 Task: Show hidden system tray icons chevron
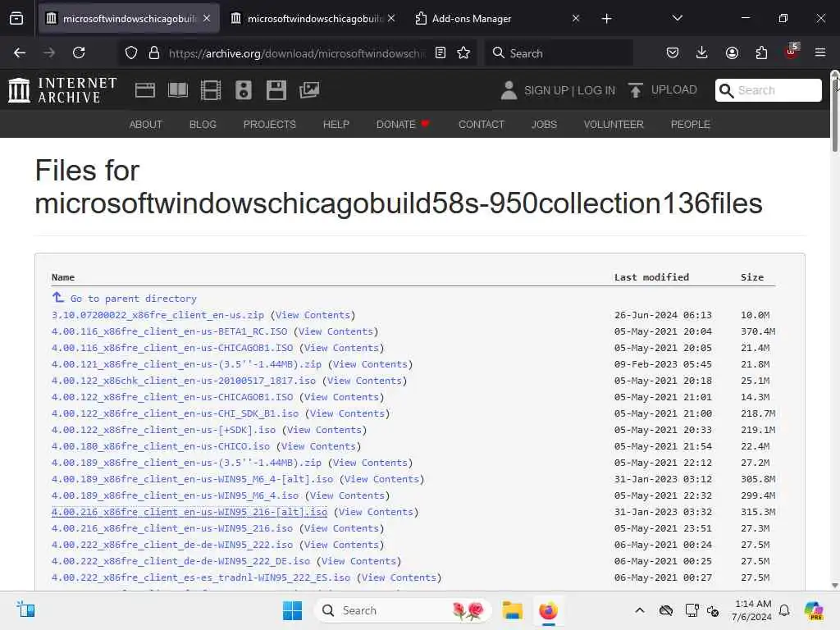640,610
